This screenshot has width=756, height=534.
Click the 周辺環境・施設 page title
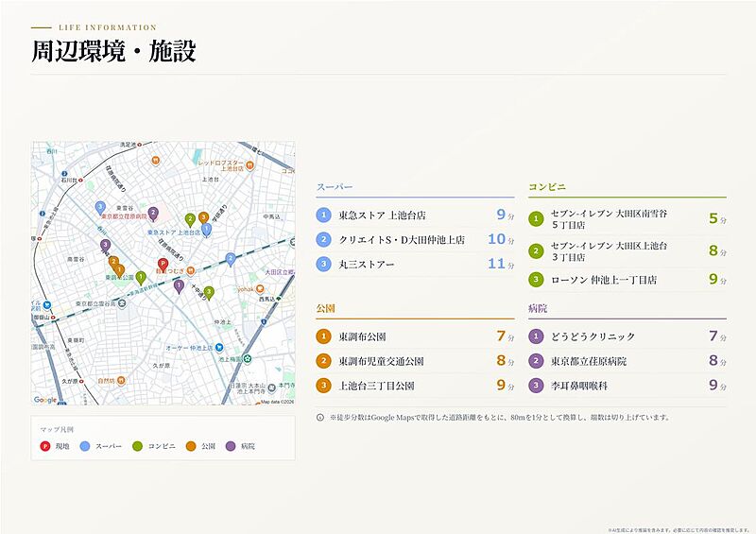pos(113,51)
